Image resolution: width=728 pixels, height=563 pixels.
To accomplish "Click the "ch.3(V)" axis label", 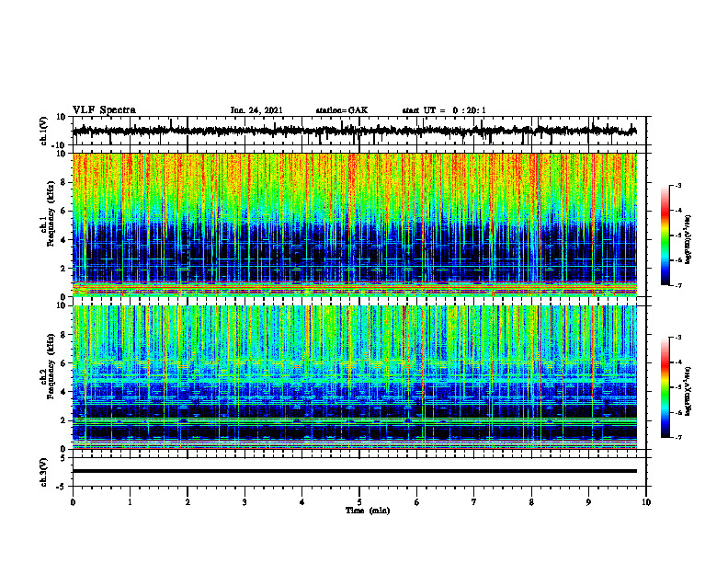I will tap(44, 472).
